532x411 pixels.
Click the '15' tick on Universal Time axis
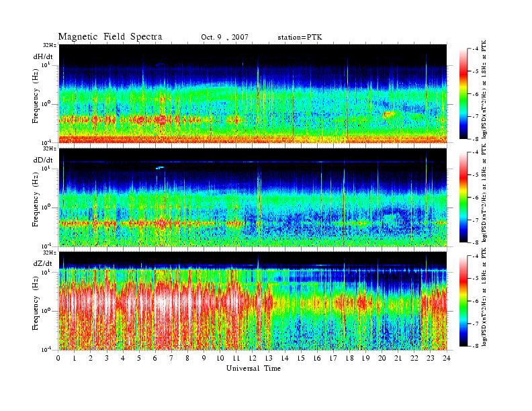301,358
